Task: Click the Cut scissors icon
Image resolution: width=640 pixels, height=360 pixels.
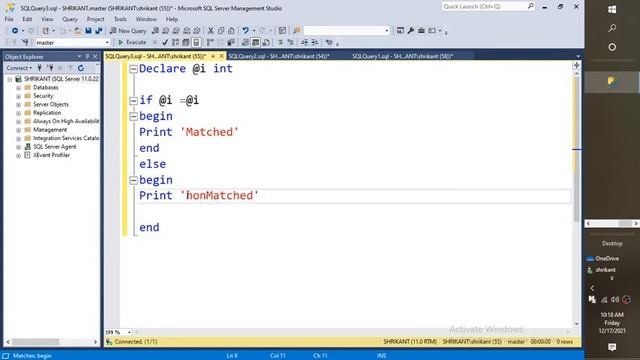Action: tap(211, 31)
